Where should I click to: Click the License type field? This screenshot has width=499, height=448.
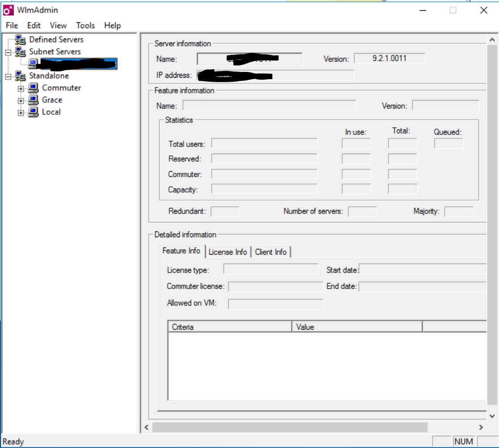[x=271, y=269]
